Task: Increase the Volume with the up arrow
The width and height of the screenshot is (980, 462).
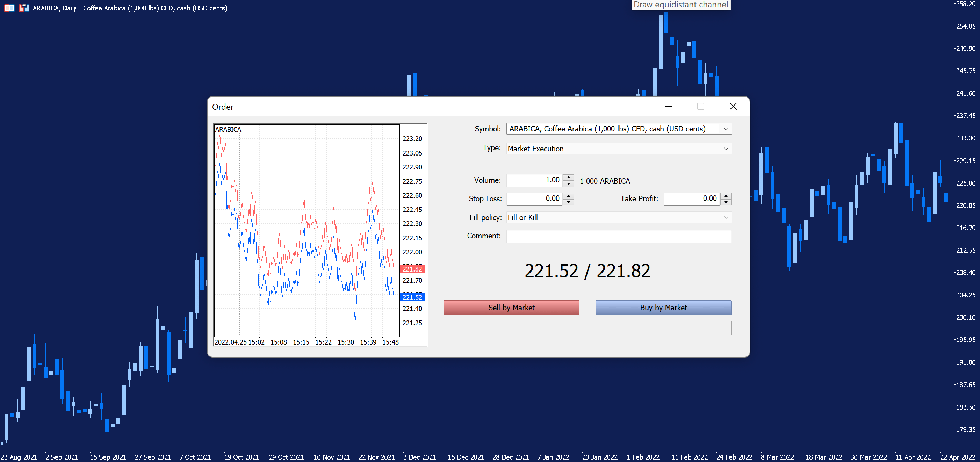Action: (x=568, y=177)
